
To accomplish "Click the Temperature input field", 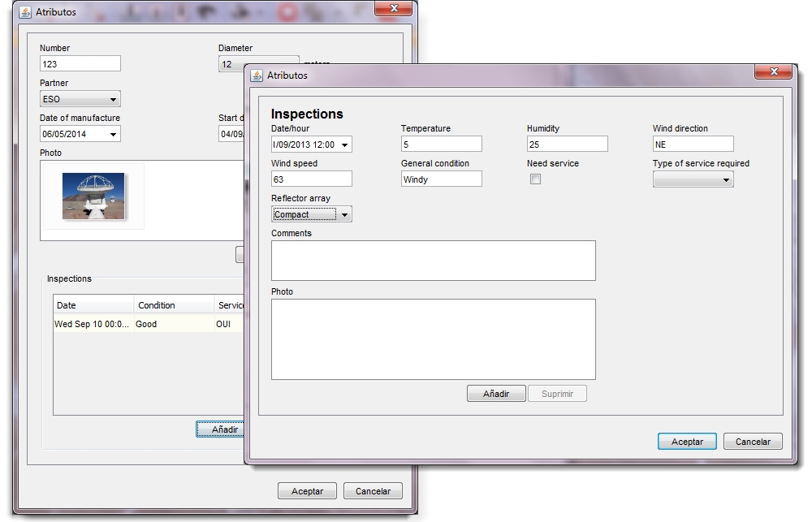I will point(441,144).
